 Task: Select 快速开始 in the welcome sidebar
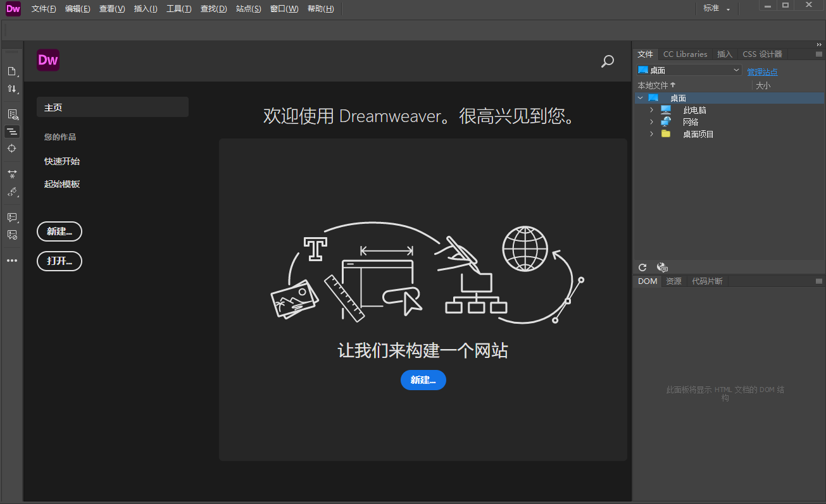click(x=62, y=161)
